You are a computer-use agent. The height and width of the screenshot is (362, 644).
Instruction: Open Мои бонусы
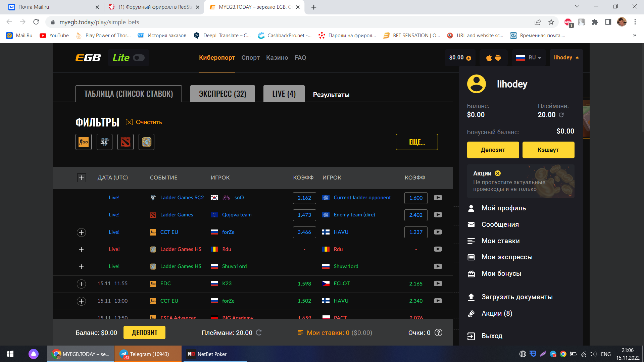tap(501, 273)
